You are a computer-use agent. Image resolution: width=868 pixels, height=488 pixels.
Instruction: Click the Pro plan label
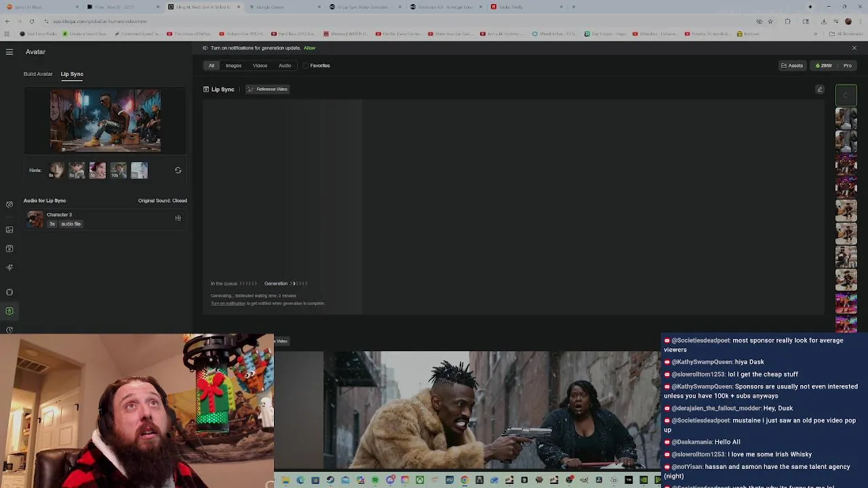[848, 66]
